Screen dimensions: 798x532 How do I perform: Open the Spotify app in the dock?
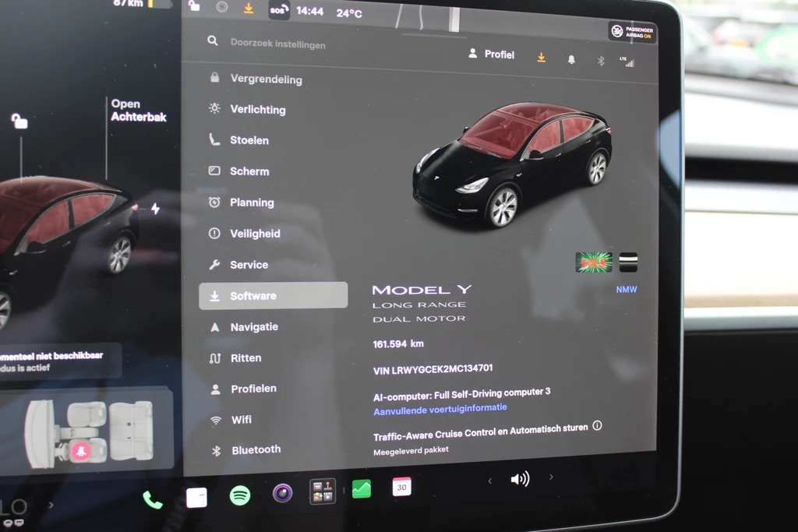(240, 495)
